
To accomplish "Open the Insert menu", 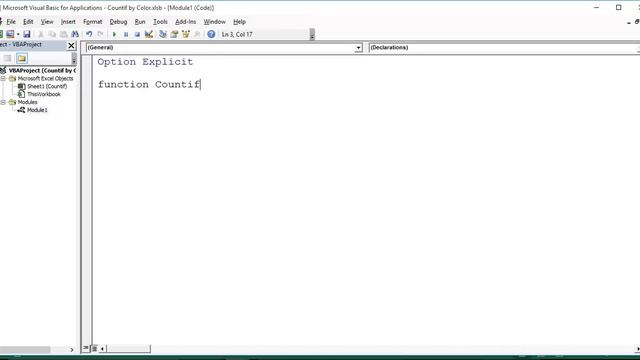I will pos(68,22).
